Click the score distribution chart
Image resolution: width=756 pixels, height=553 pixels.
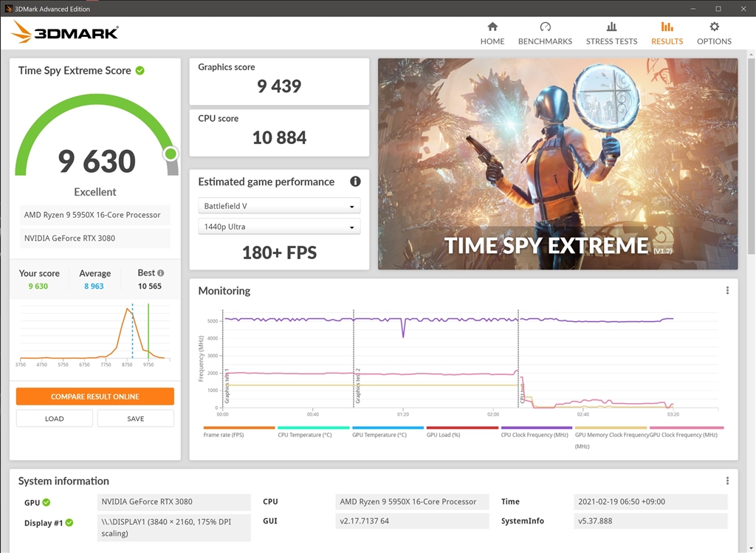click(x=94, y=334)
